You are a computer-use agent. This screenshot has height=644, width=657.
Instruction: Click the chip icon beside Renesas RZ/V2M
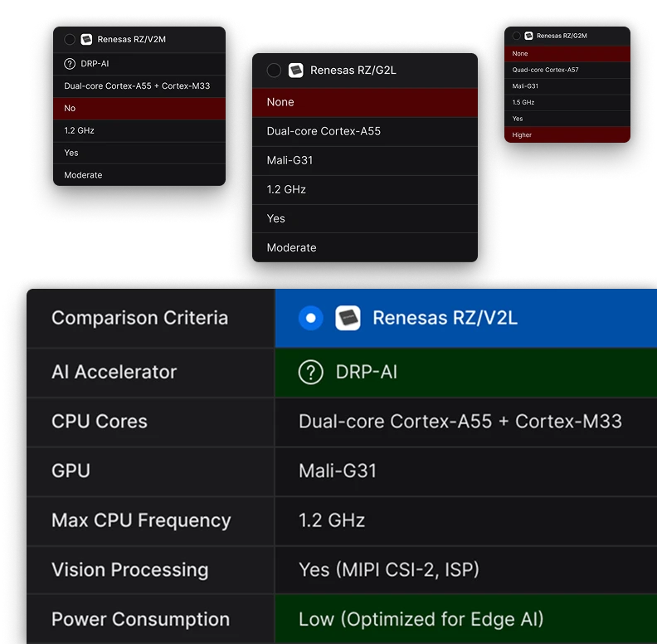[86, 40]
